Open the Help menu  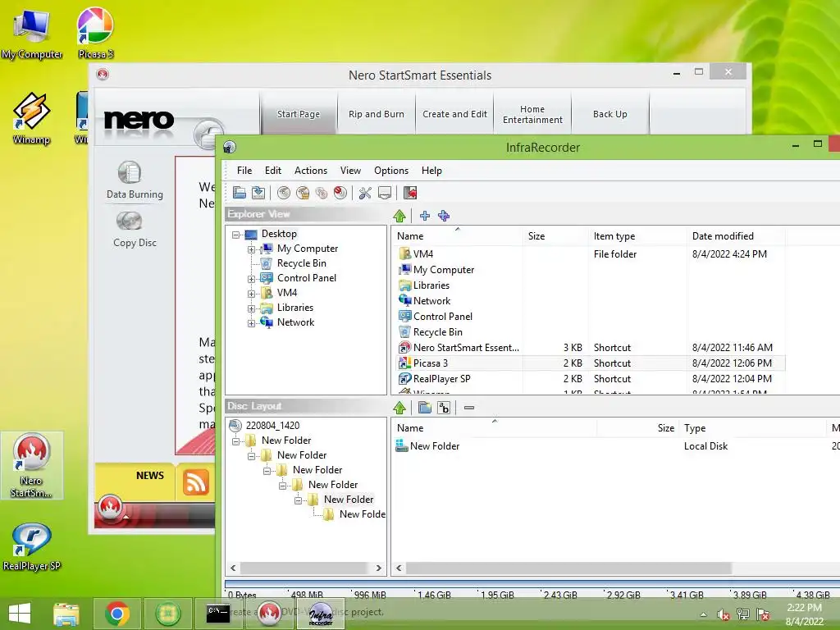[x=431, y=171]
